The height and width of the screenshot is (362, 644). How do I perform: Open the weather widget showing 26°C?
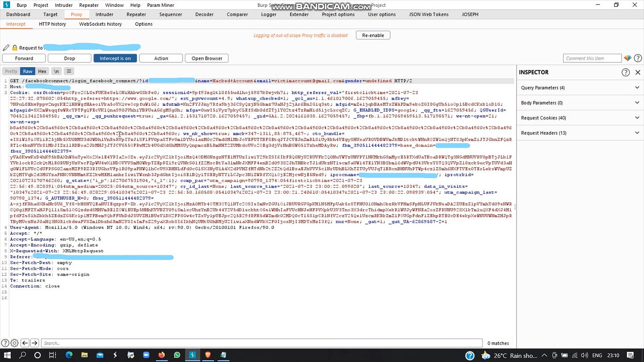(x=509, y=355)
